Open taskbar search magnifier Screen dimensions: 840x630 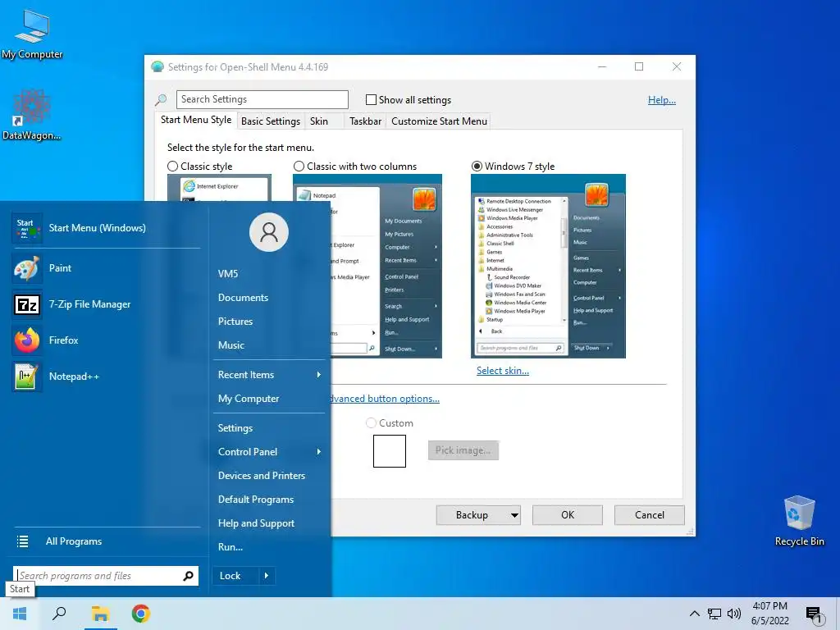pyautogui.click(x=59, y=614)
